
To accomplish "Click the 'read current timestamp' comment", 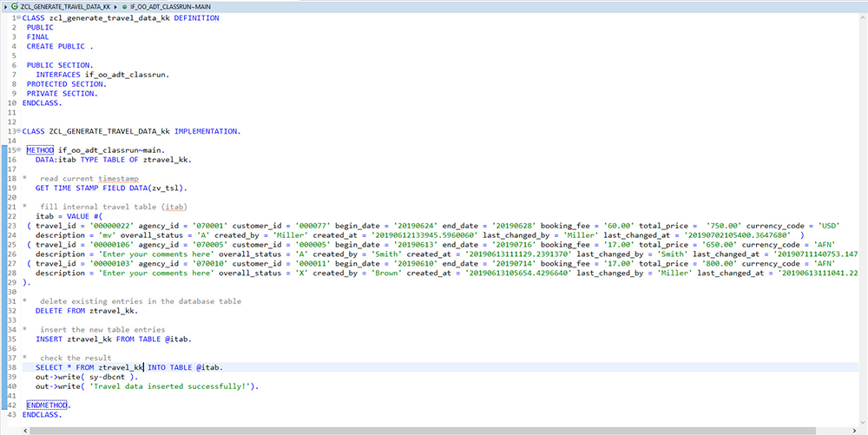I will click(89, 178).
